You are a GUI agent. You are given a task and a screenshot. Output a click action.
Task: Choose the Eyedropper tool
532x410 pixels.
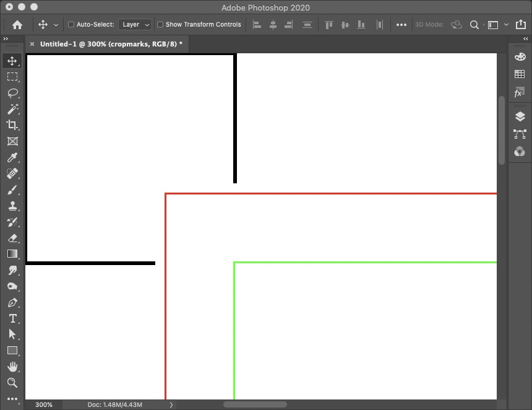pyautogui.click(x=12, y=157)
